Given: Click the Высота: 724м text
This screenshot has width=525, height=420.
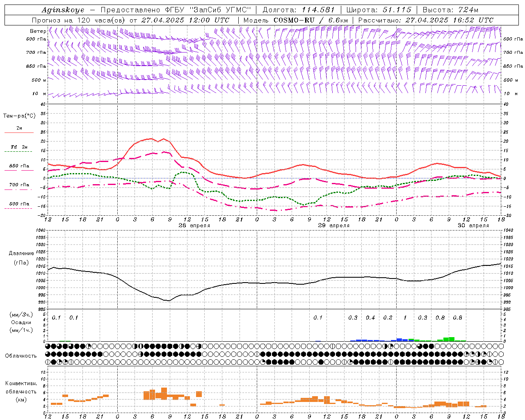Looking at the screenshot, I should click(x=450, y=10).
